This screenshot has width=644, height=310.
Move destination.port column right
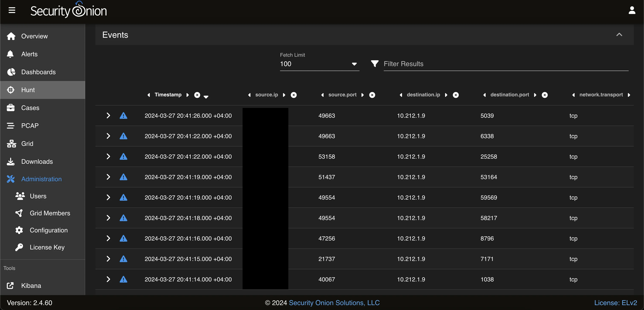click(x=535, y=95)
